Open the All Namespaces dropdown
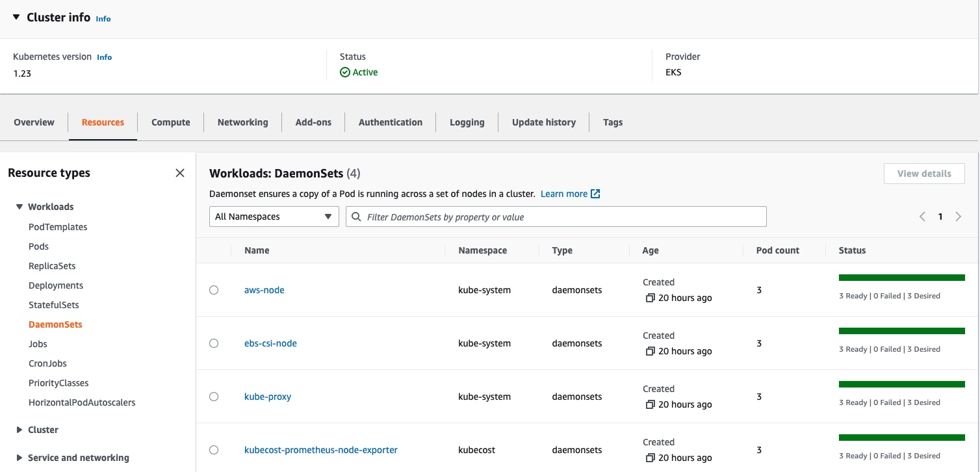 click(274, 216)
